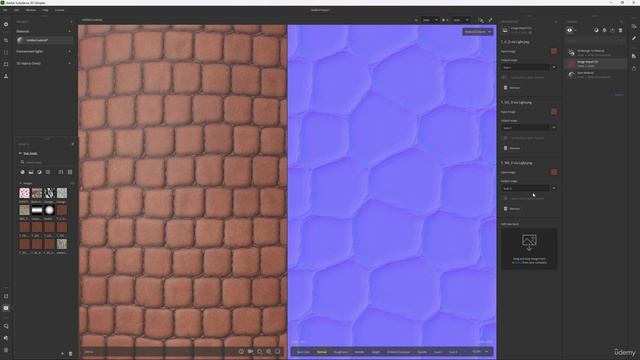The image size is (640, 360).
Task: Open the first viewport toolbar dropdown
Action: coord(430,20)
